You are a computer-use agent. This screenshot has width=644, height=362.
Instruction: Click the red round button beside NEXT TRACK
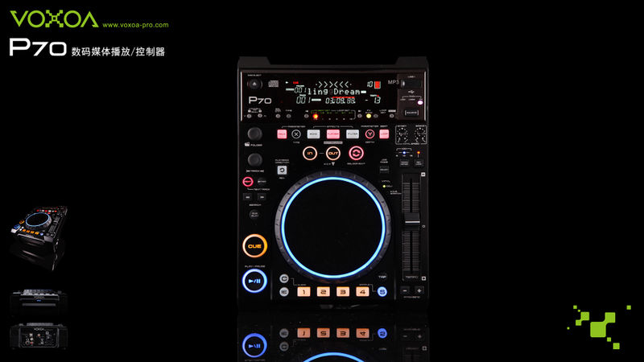(248, 181)
